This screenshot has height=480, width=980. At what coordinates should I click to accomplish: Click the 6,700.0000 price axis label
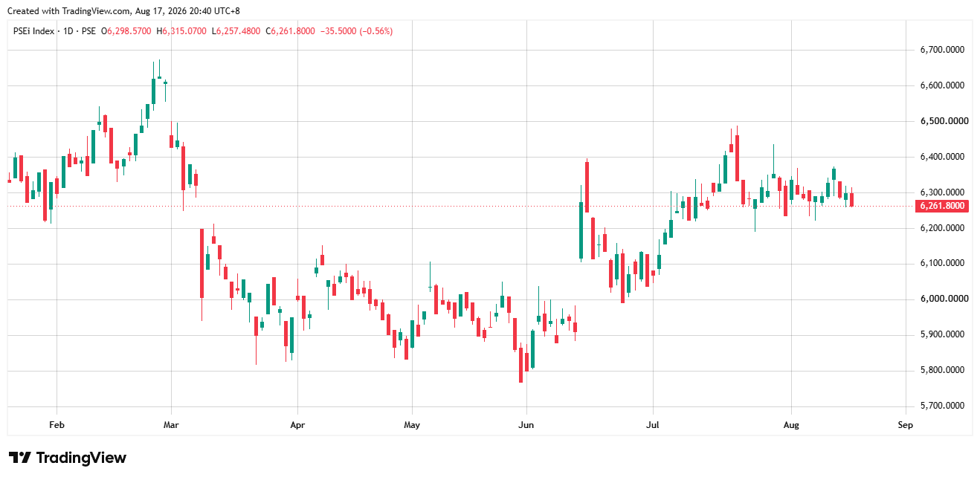(x=942, y=50)
